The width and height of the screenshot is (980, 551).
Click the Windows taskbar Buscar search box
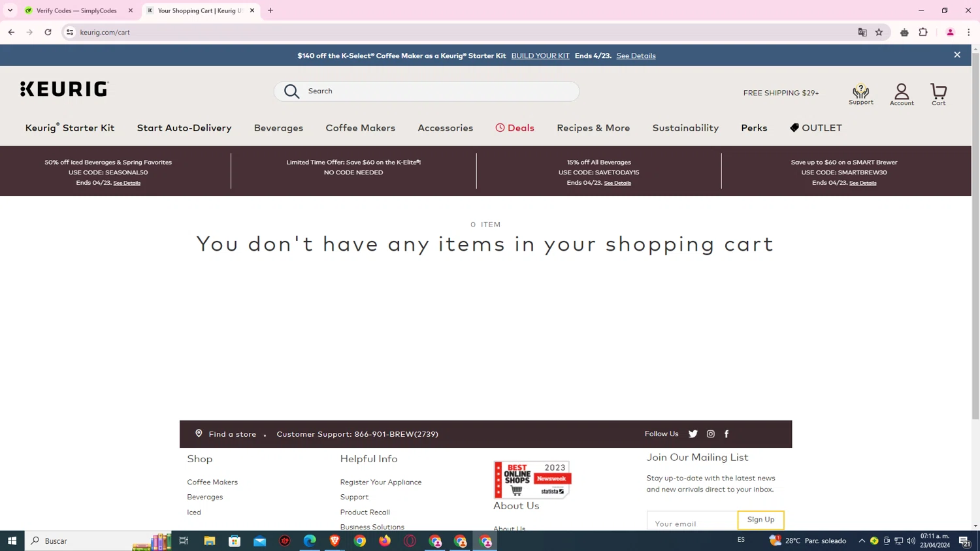click(98, 541)
